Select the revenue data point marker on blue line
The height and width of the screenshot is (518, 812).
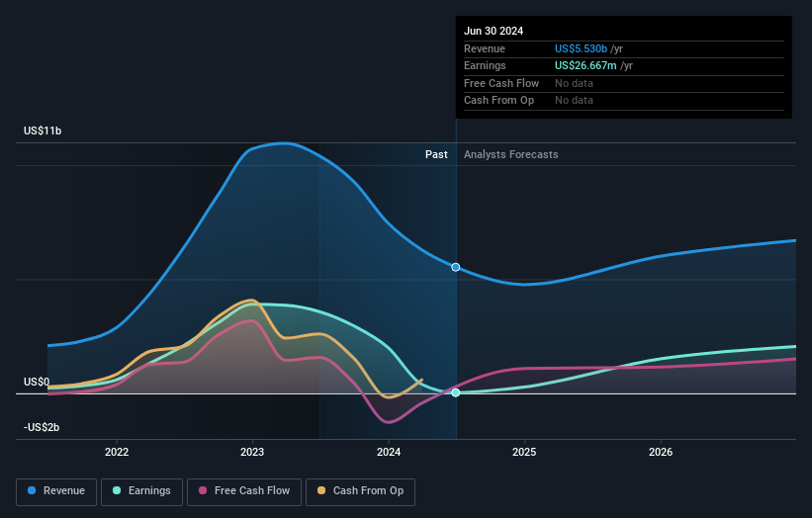pyautogui.click(x=456, y=268)
